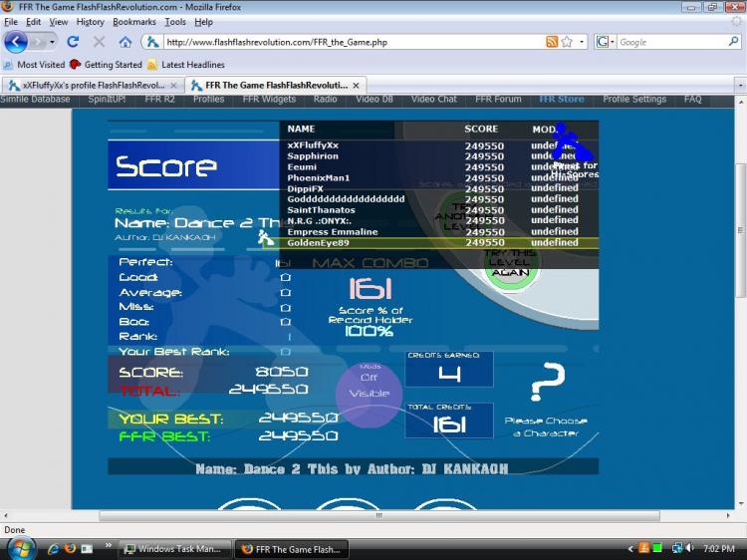Open the Help menu
Image resolution: width=747 pixels, height=560 pixels.
click(203, 22)
